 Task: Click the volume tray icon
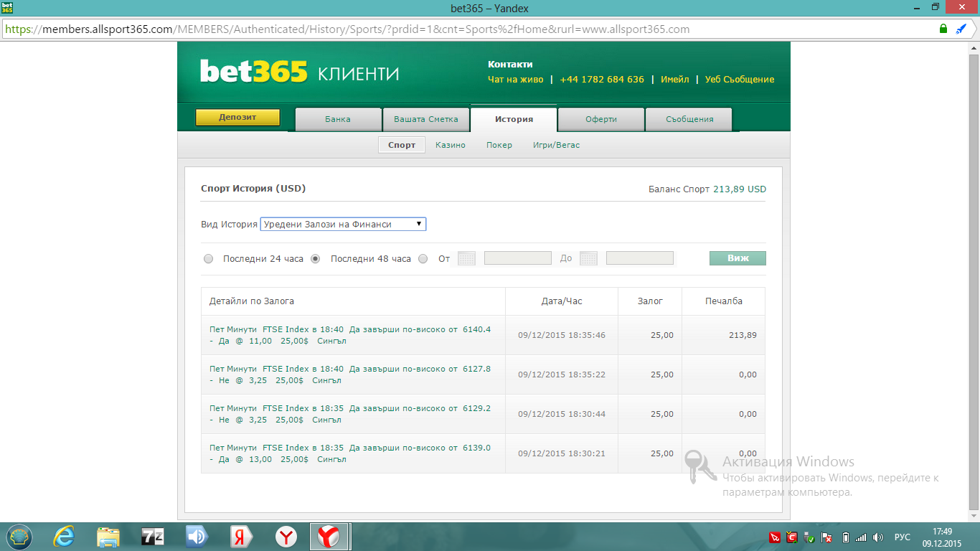click(878, 537)
